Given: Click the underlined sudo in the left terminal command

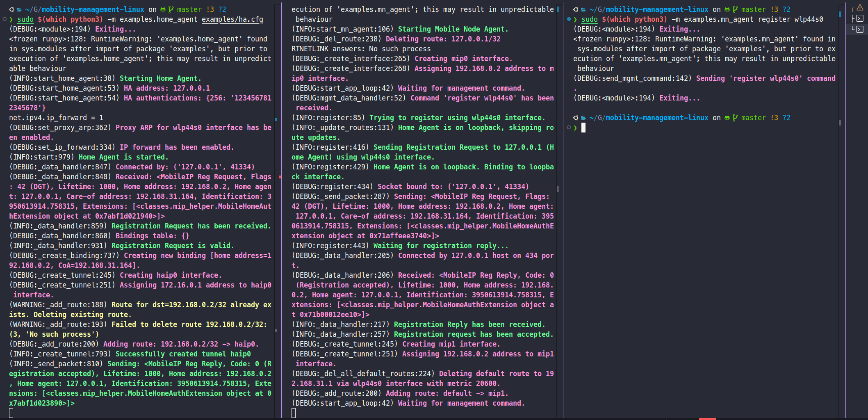Looking at the screenshot, I should coord(25,19).
